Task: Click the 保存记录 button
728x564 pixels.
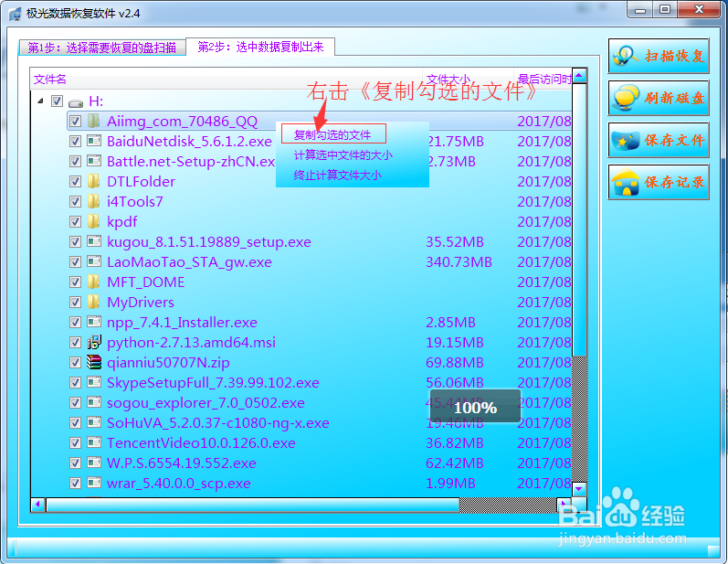Action: click(659, 182)
